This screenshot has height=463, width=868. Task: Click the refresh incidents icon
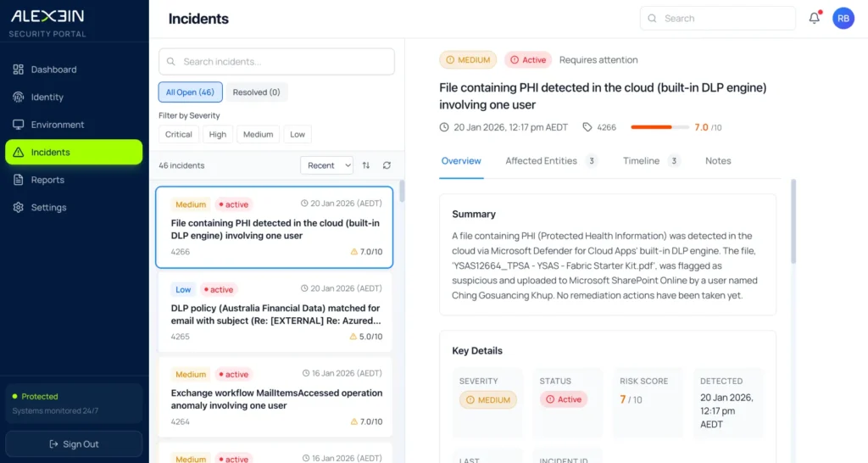pos(387,165)
